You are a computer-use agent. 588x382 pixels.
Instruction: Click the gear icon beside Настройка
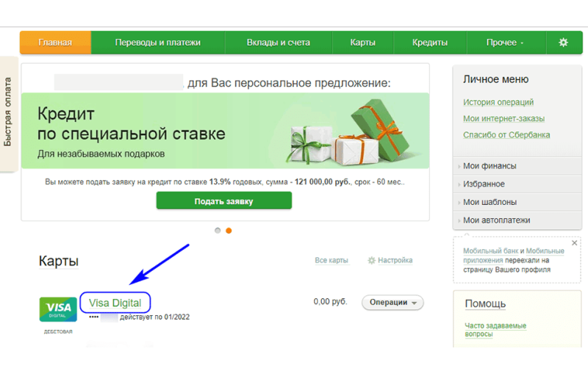pos(372,261)
